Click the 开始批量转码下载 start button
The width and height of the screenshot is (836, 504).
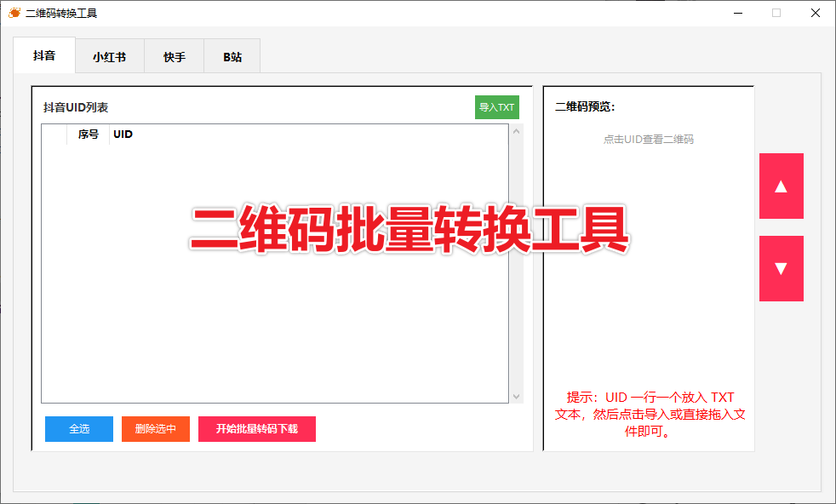(256, 429)
